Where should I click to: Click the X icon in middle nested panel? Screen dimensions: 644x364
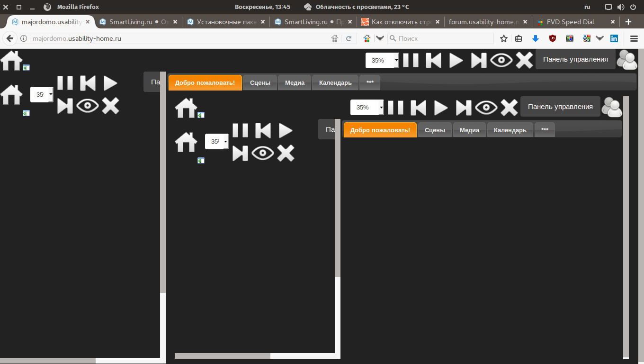tap(286, 153)
